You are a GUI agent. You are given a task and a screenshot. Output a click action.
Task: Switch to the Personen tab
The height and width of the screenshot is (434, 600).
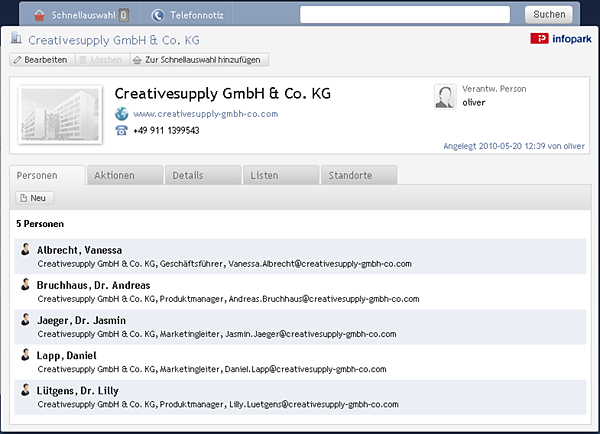point(47,175)
